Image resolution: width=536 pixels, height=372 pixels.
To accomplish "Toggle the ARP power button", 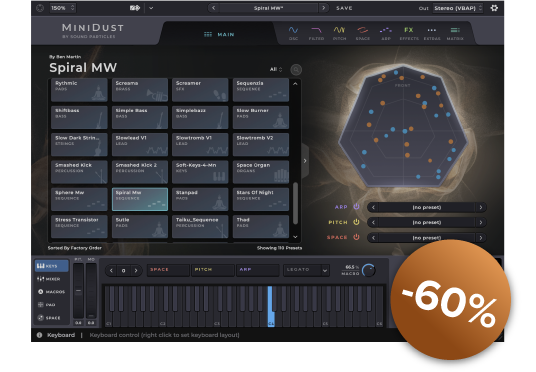I will [356, 207].
